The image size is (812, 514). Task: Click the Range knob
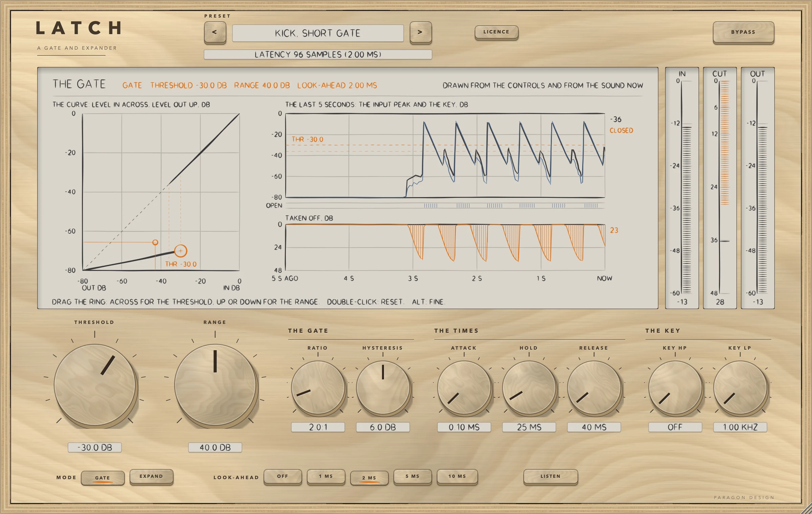pos(216,385)
